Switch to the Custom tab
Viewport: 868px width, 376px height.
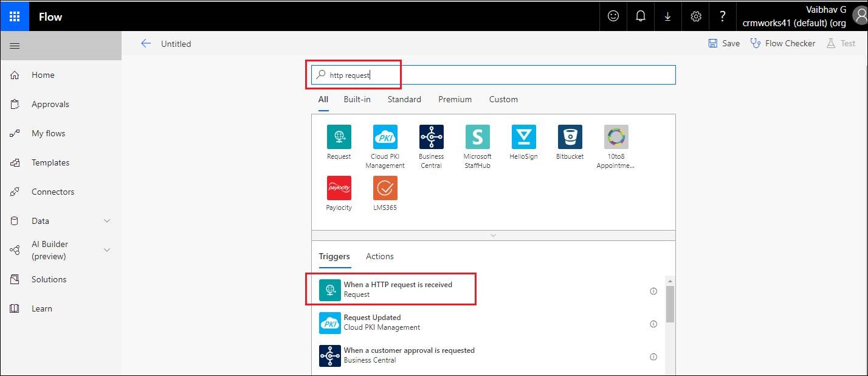503,99
